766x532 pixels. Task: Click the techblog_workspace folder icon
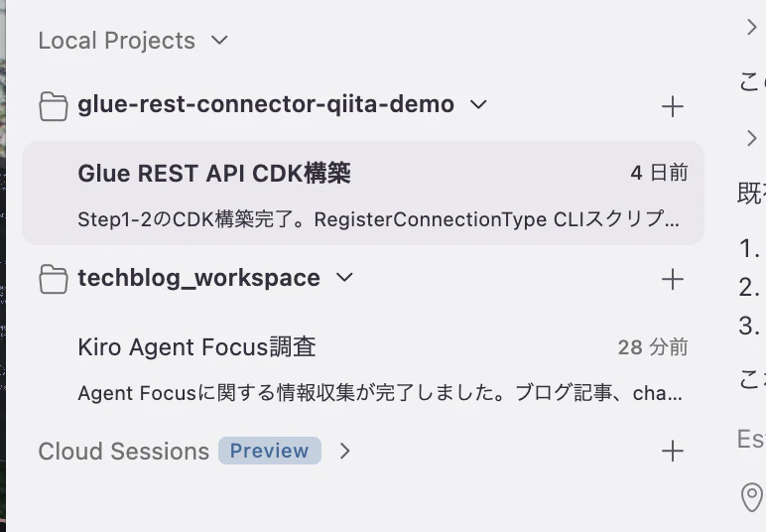pyautogui.click(x=54, y=279)
